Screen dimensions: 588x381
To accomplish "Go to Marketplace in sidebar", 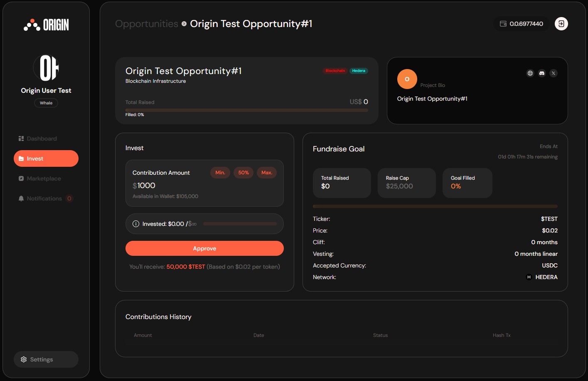I will 44,178.
